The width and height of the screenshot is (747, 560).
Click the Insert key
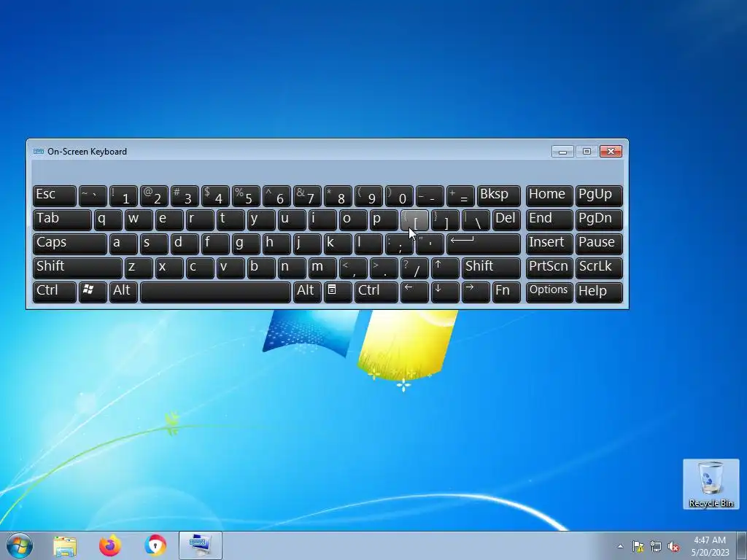coord(549,244)
